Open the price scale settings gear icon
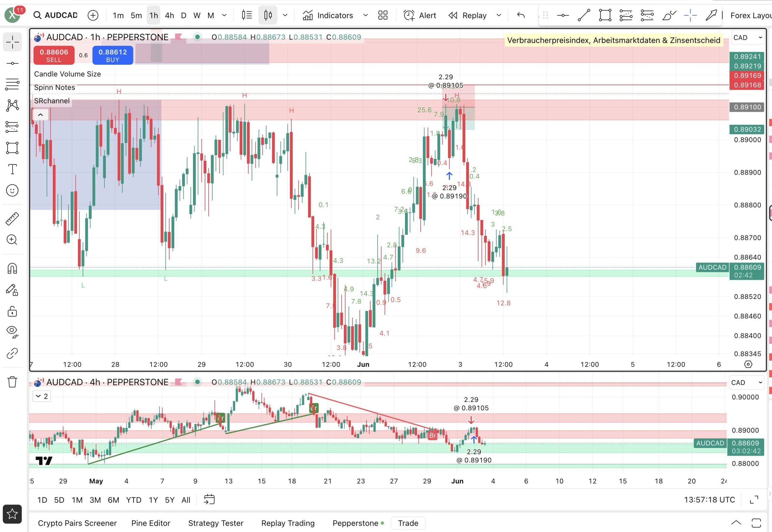772x532 pixels. pyautogui.click(x=748, y=364)
